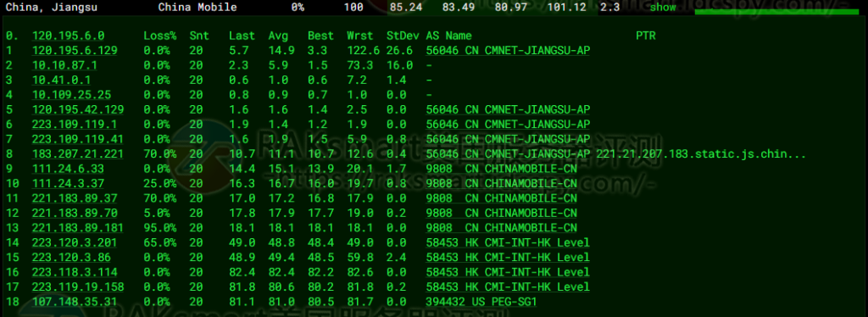
Task: Click PTR entry 221.21.207.183.static.js.chin...
Action: pyautogui.click(x=701, y=153)
